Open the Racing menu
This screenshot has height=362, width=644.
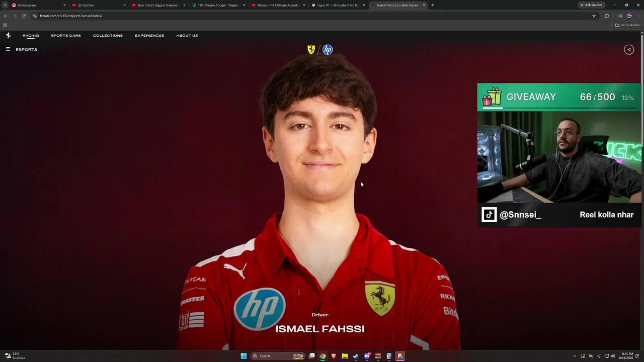pyautogui.click(x=31, y=36)
